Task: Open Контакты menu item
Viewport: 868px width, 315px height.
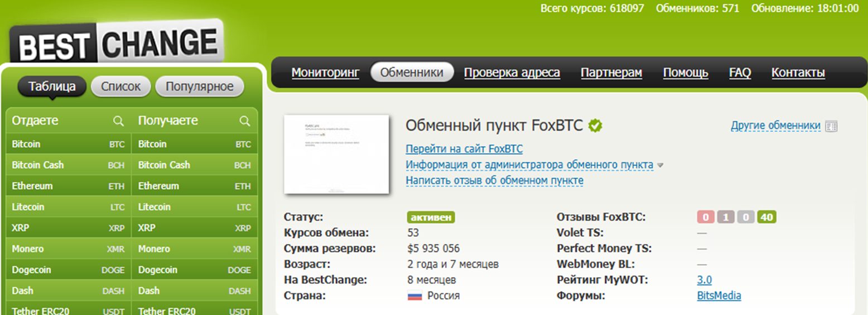Action: click(x=798, y=73)
